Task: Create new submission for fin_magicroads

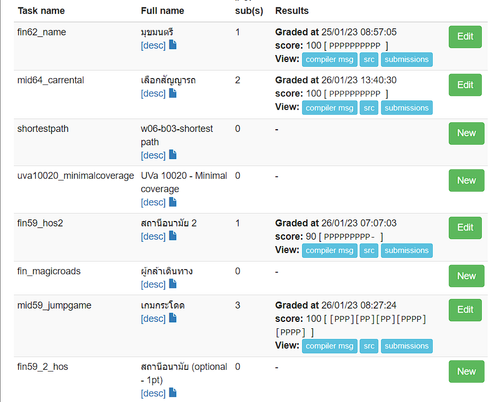Action: coord(466,276)
